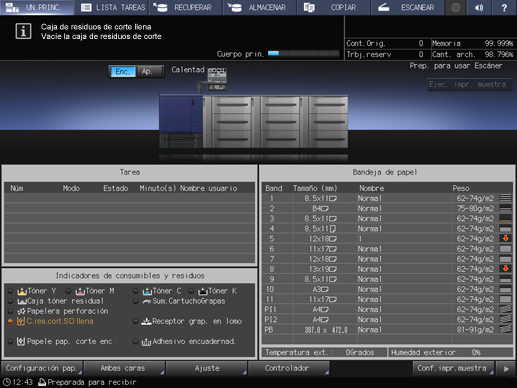Click Adhesivo encuadernad. indicator light

(x=135, y=342)
